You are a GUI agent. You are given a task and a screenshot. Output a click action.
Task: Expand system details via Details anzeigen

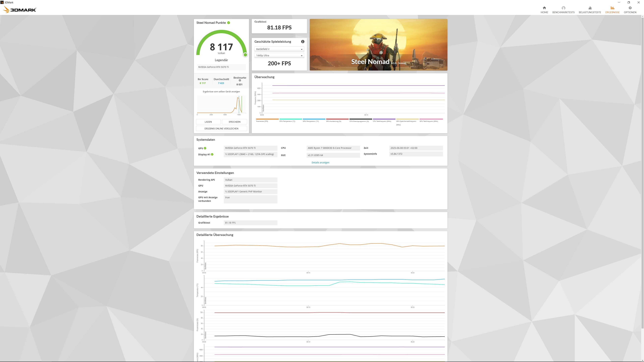[x=320, y=163]
